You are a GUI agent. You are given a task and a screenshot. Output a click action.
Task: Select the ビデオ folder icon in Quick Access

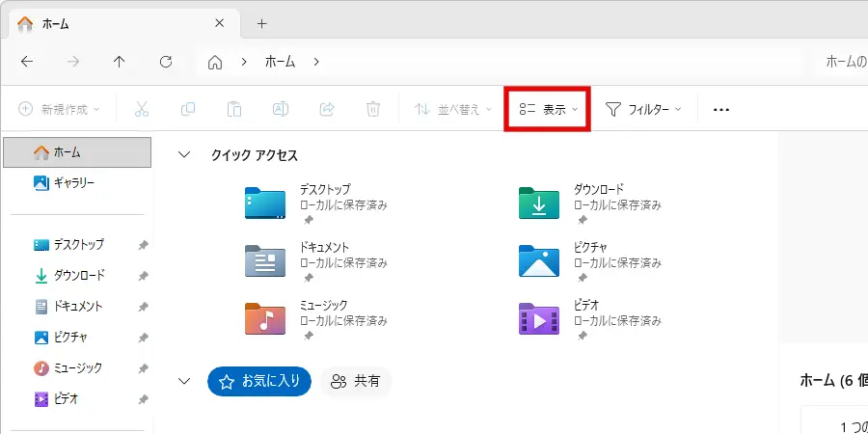tap(538, 318)
